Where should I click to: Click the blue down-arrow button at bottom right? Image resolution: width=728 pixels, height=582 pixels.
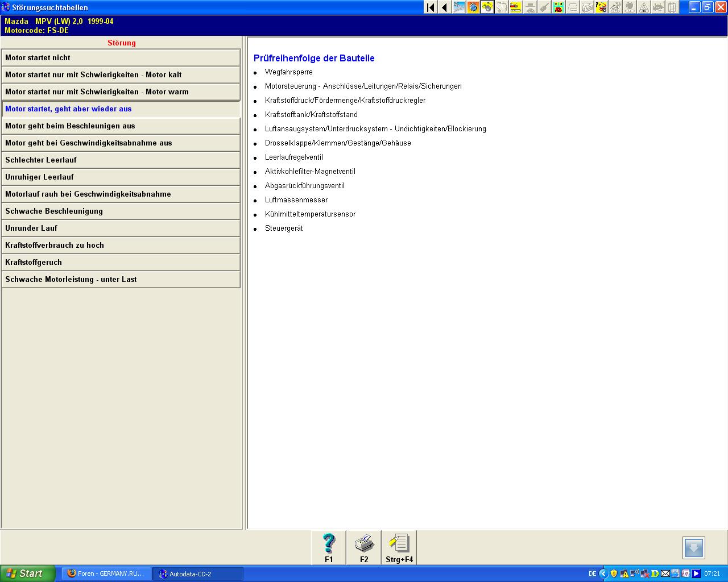(x=693, y=548)
